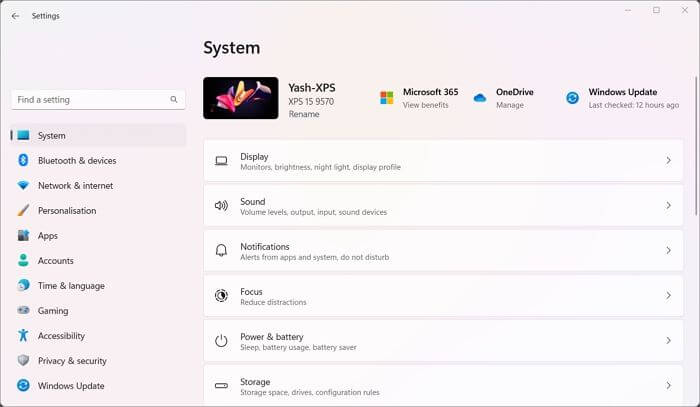The height and width of the screenshot is (407, 700).
Task: Click the Network wifi icon in sidebar
Action: [x=23, y=185]
